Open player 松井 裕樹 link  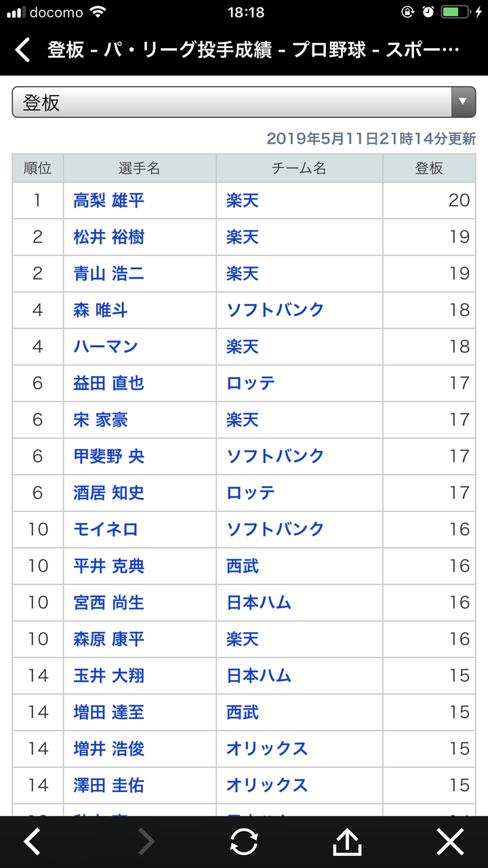[108, 237]
